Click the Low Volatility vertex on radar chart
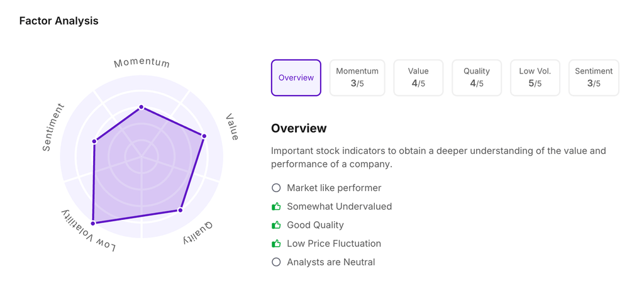644x294 pixels. click(93, 223)
